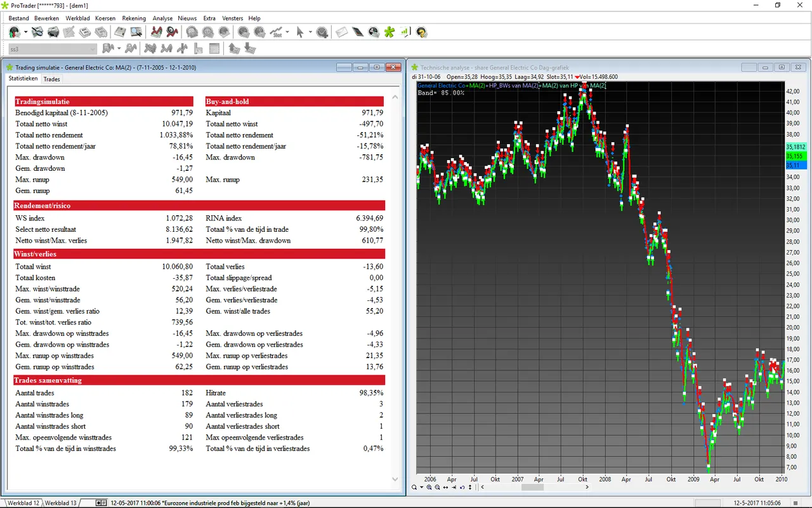Click the vertical double-arrow scale icon

click(470, 487)
